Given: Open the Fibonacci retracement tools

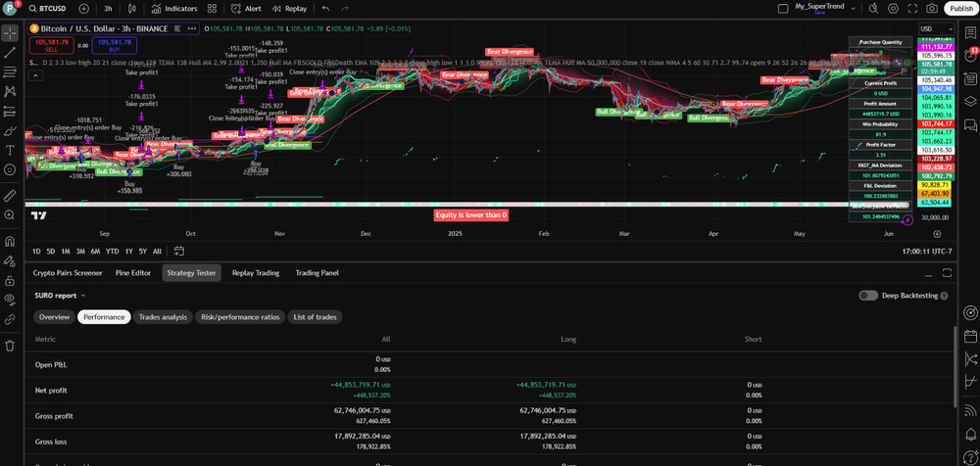Looking at the screenshot, I should [x=10, y=71].
